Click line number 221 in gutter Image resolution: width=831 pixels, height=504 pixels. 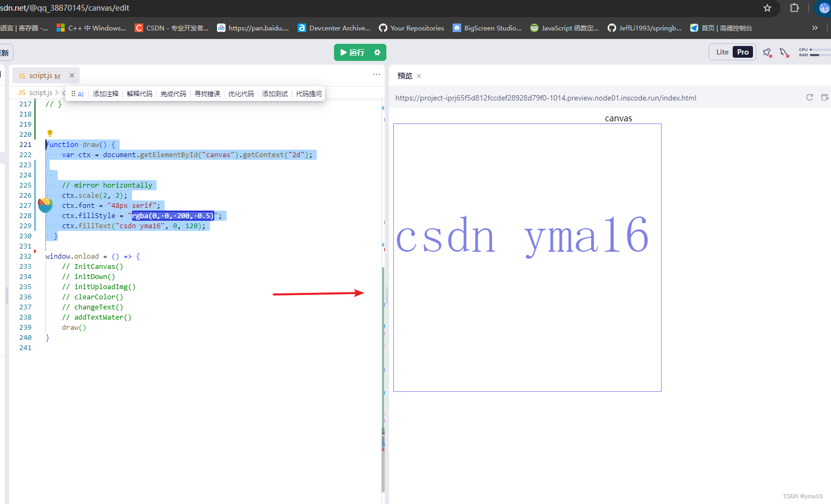(x=25, y=145)
